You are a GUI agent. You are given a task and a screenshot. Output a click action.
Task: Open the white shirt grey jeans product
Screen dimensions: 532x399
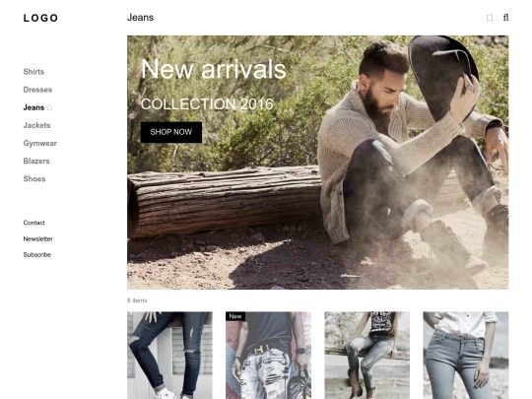pyautogui.click(x=466, y=356)
